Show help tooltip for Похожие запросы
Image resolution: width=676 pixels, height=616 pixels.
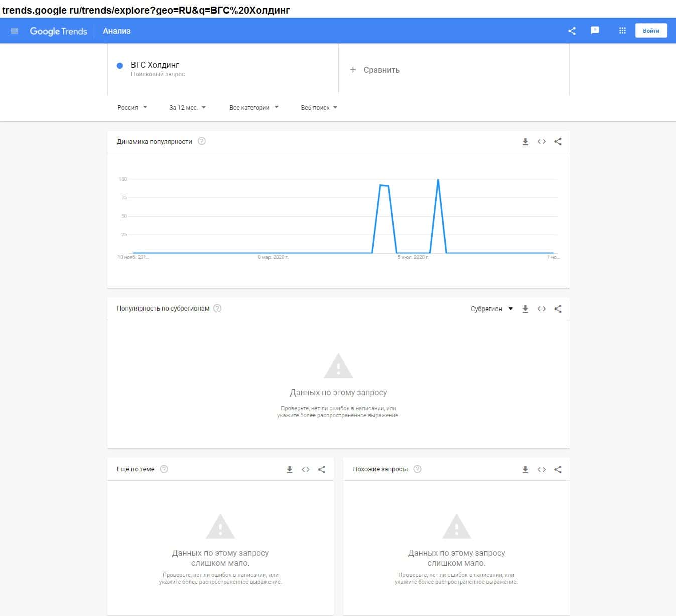point(417,469)
